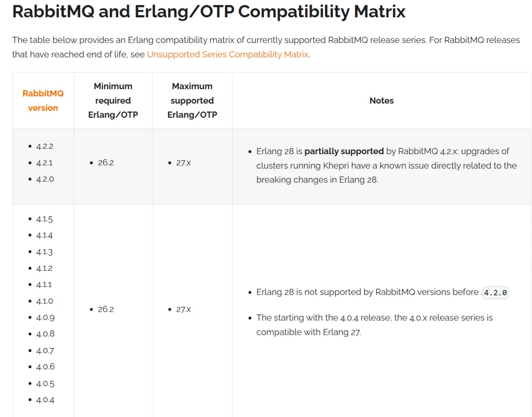Click the bold 'partially supported' text
Screen dimensions: 532x417
tap(344, 151)
